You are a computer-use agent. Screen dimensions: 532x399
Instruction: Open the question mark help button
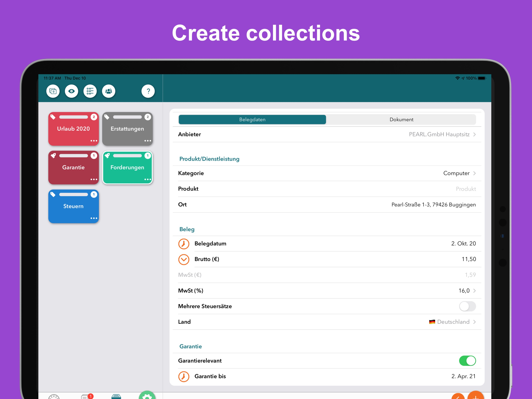148,91
